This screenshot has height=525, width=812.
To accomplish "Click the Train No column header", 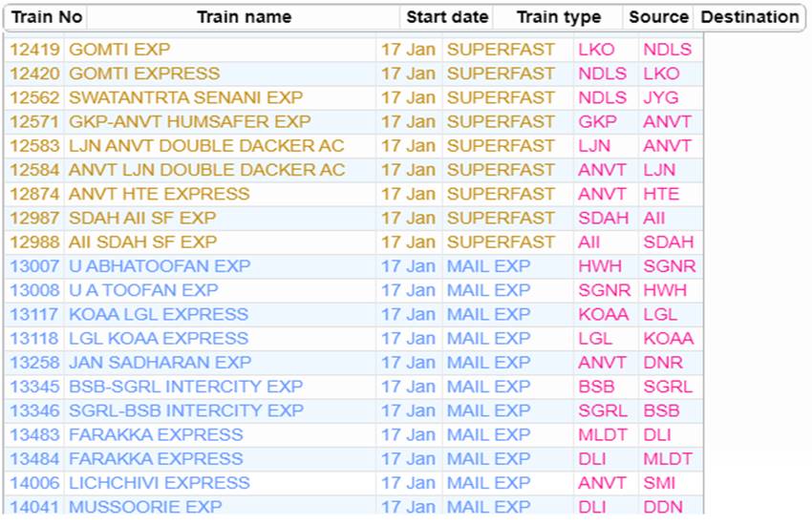I will (x=47, y=17).
